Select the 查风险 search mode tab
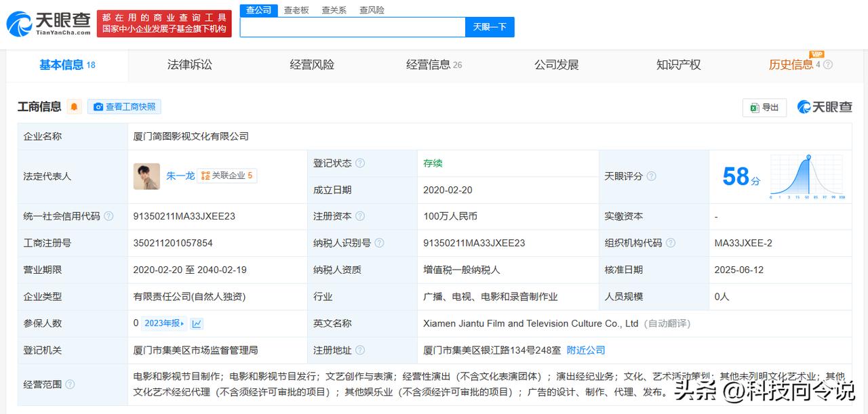This screenshot has height=414, width=868. (372, 10)
